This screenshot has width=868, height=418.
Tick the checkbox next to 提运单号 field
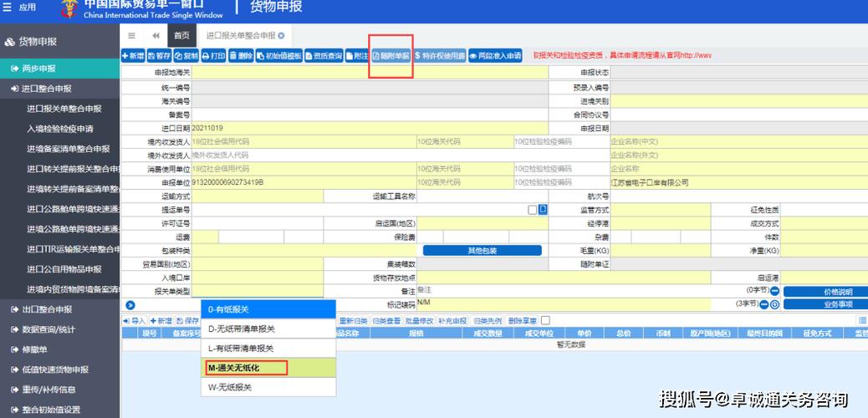click(x=532, y=210)
